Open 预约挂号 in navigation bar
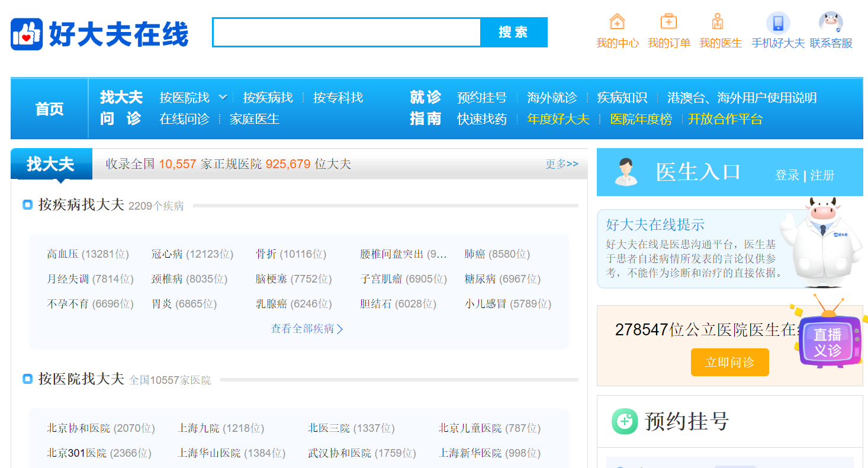 [x=482, y=98]
